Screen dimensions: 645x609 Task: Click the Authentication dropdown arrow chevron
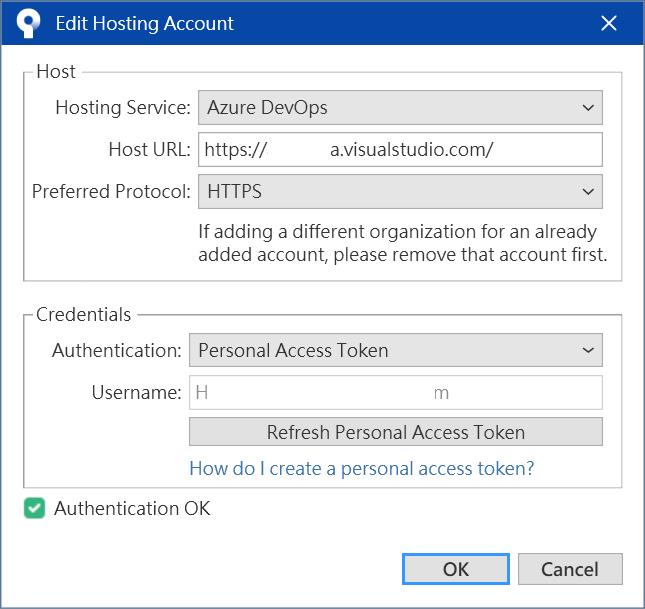coord(586,350)
